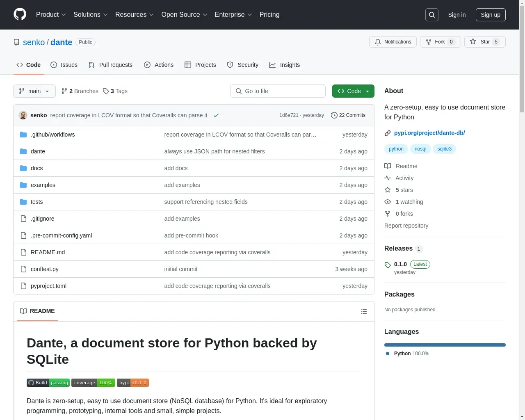Check the green commit status checkmark
This screenshot has height=420, width=525.
point(216,115)
